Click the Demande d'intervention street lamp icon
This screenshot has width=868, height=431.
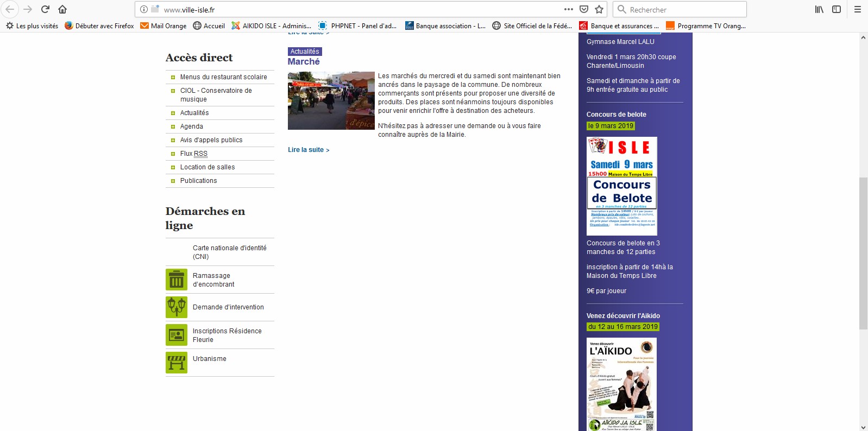[x=177, y=307]
